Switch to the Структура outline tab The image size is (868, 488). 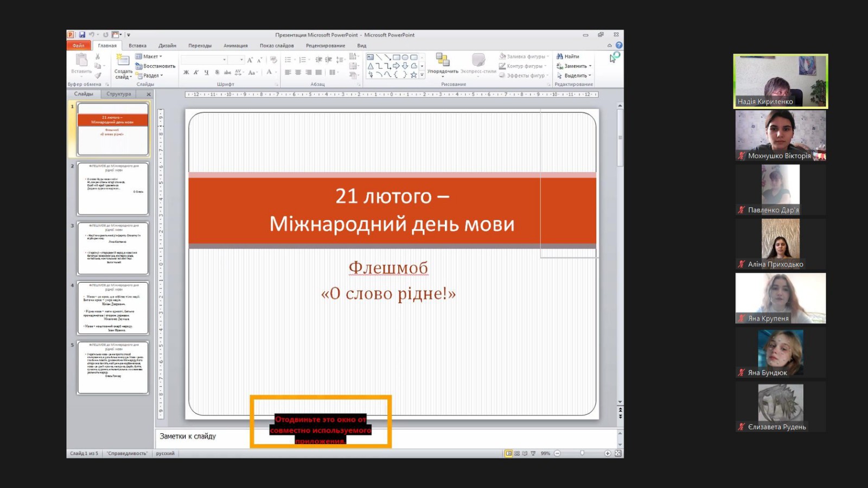(x=119, y=94)
